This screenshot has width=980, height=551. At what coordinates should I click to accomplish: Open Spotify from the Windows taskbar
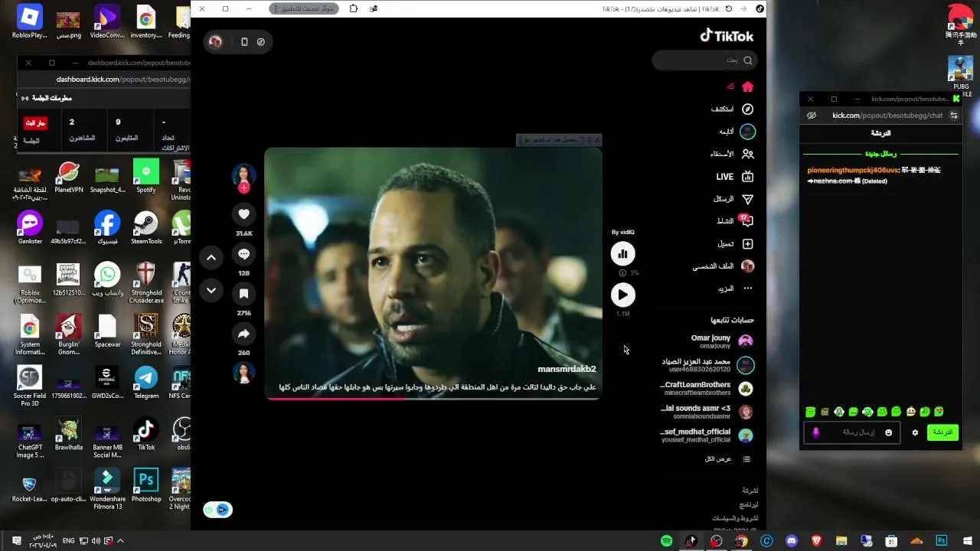coord(666,541)
